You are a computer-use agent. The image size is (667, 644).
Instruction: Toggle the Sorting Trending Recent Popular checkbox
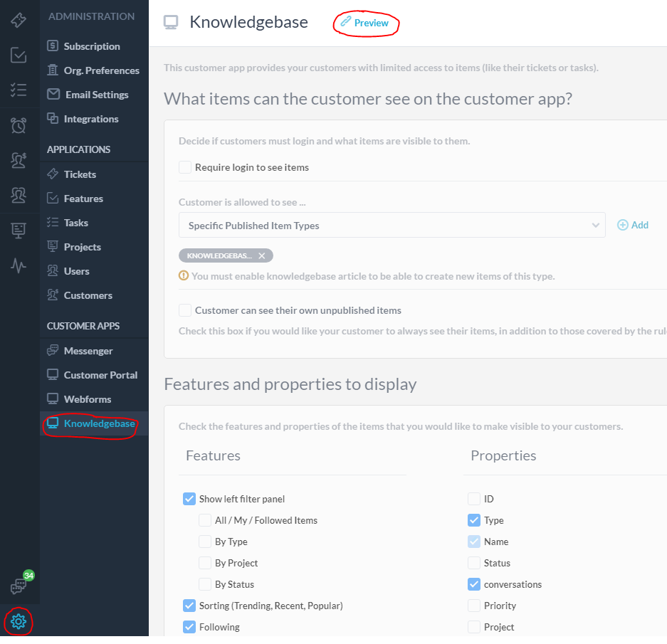pyautogui.click(x=189, y=606)
